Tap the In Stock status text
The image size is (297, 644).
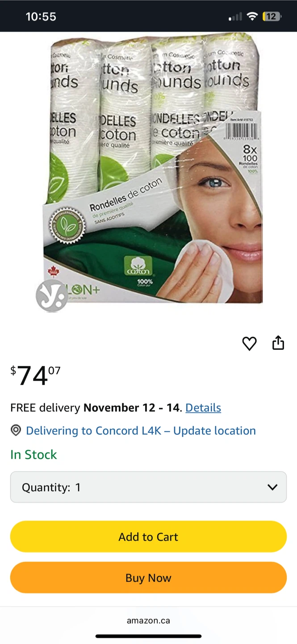pos(33,454)
